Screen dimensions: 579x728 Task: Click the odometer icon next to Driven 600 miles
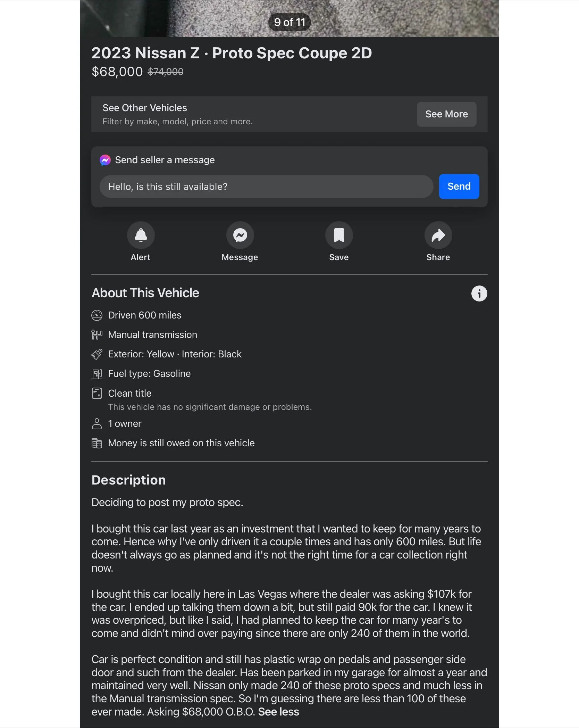pos(97,315)
